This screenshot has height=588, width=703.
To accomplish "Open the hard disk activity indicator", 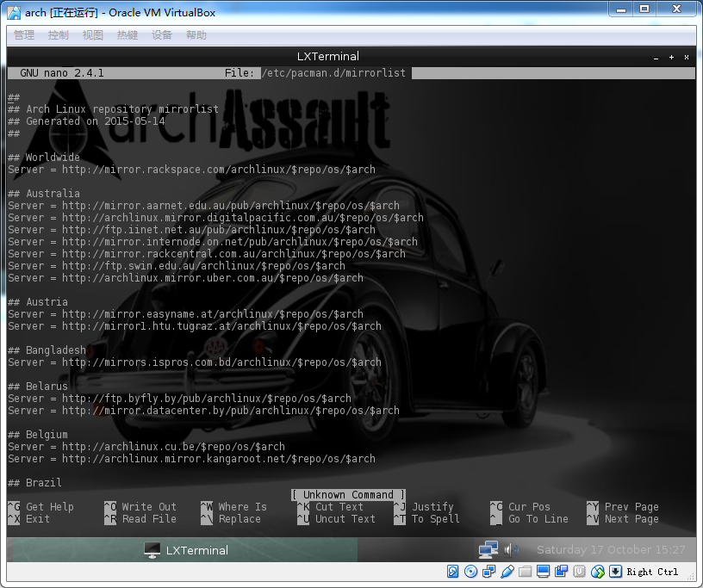I will (x=453, y=572).
